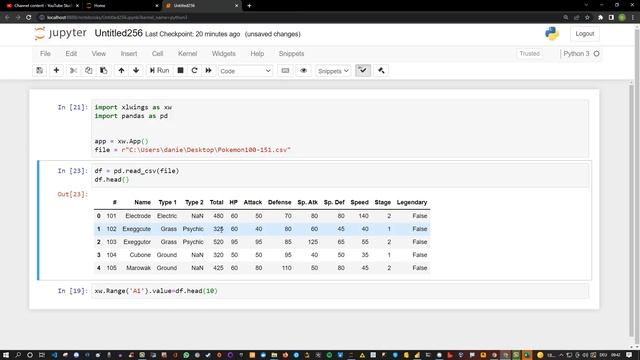Open the command palette keyboard icon
The width and height of the screenshot is (640, 360).
pos(285,71)
